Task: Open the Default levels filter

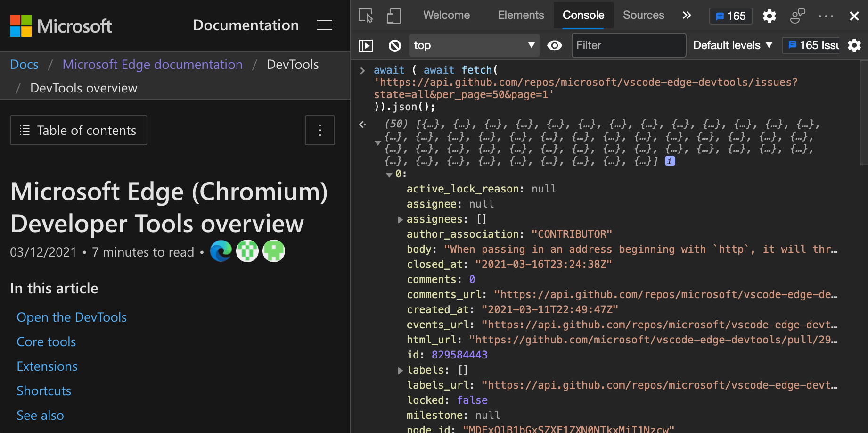Action: click(731, 45)
